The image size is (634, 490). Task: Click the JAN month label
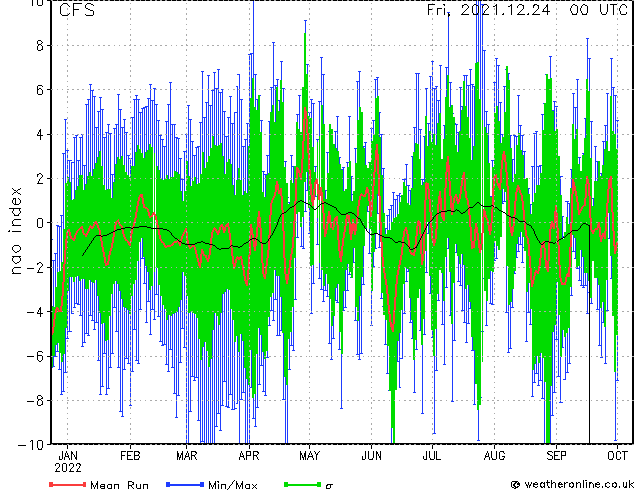(x=68, y=456)
